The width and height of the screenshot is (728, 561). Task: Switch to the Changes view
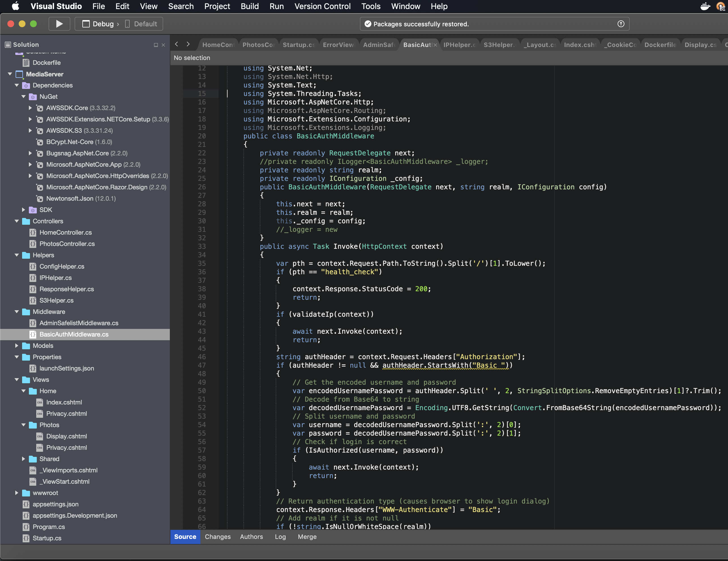coord(217,537)
